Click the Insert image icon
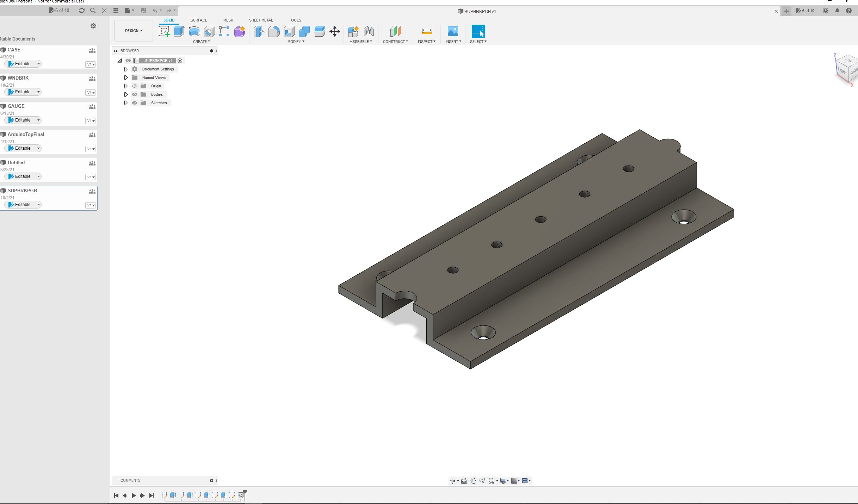 453,31
